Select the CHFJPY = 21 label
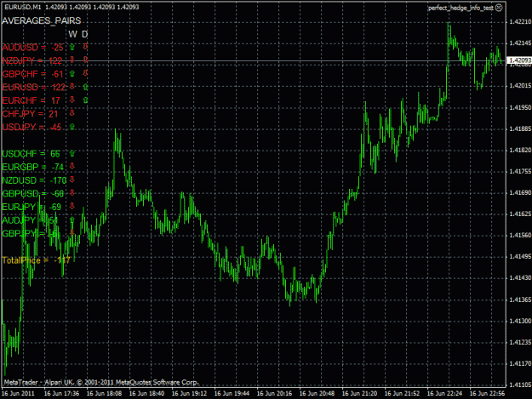 click(30, 114)
